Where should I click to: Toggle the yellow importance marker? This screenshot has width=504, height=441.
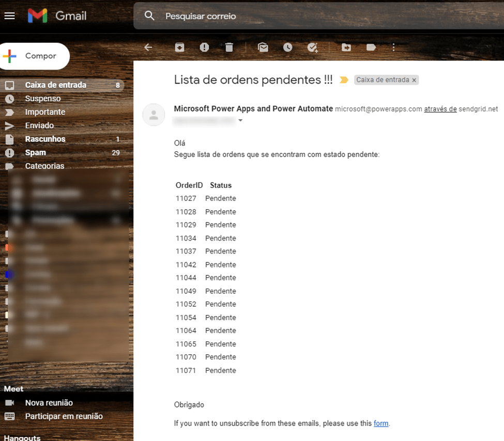click(x=344, y=80)
